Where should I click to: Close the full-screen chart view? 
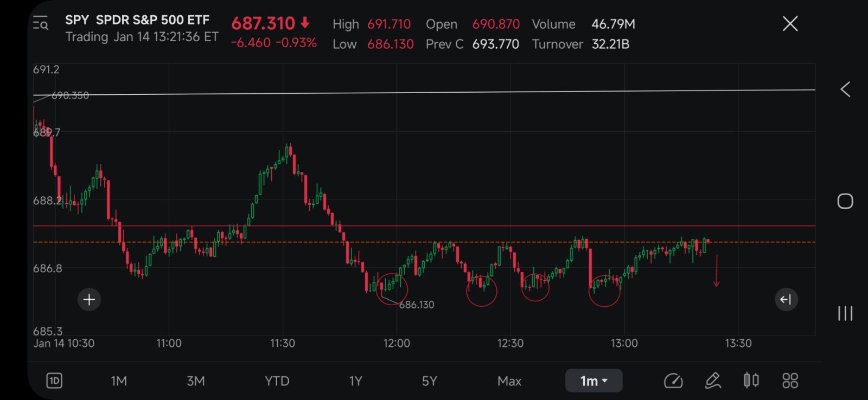tap(790, 23)
